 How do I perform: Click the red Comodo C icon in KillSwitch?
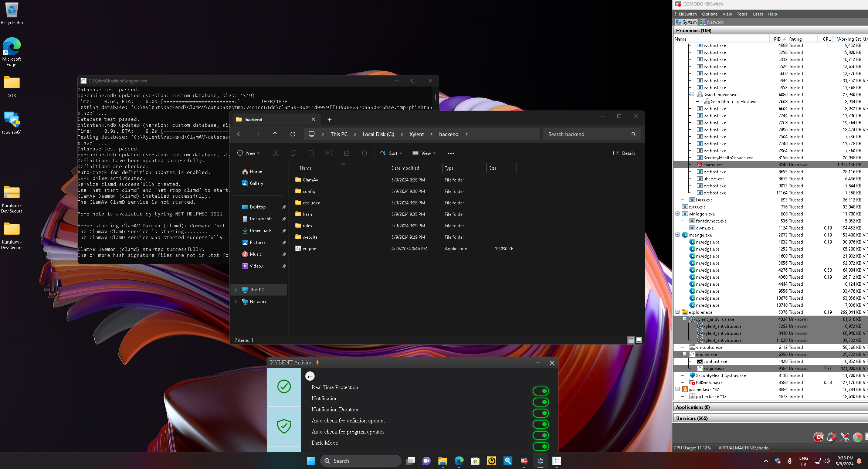tap(818, 437)
